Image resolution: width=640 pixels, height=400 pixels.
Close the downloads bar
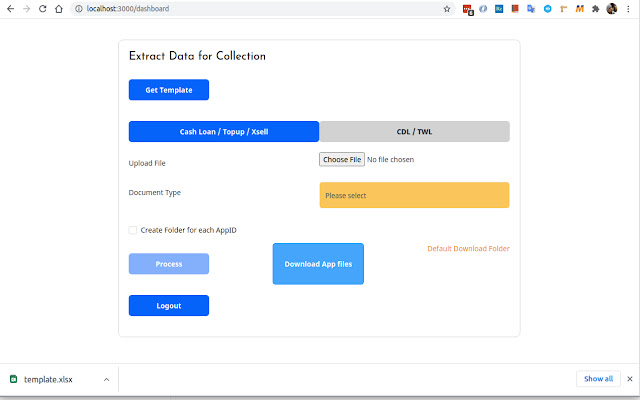tap(630, 379)
